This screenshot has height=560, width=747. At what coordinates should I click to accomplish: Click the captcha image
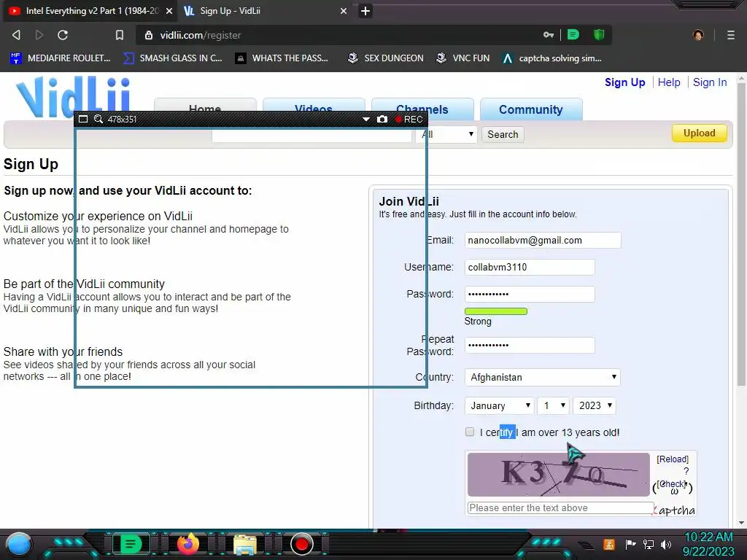click(x=558, y=474)
